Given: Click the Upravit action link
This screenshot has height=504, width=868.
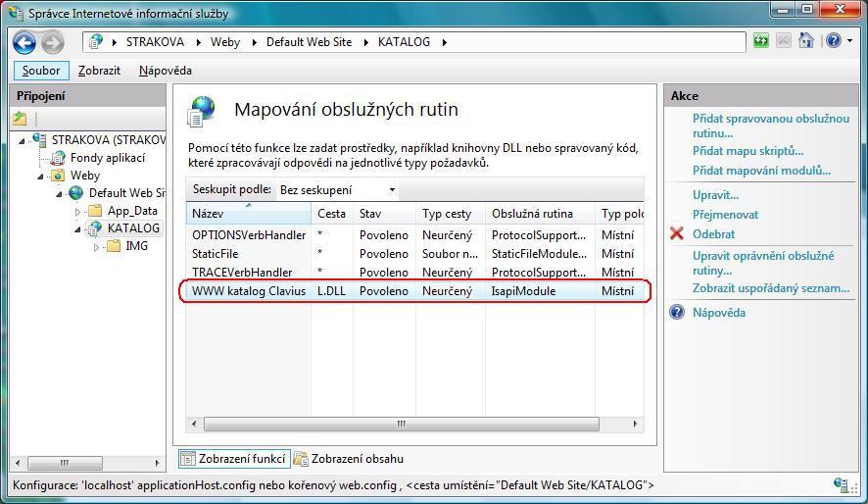Looking at the screenshot, I should [x=715, y=195].
